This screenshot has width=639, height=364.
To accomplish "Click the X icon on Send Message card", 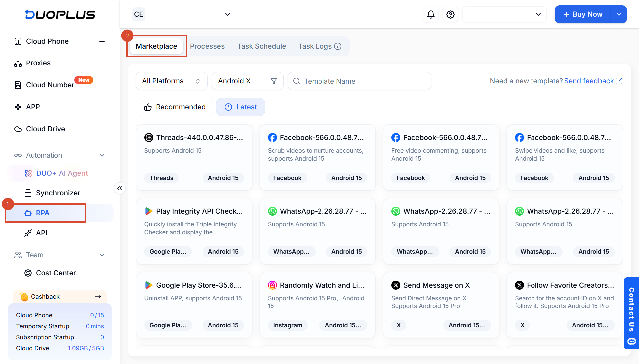I will point(396,285).
